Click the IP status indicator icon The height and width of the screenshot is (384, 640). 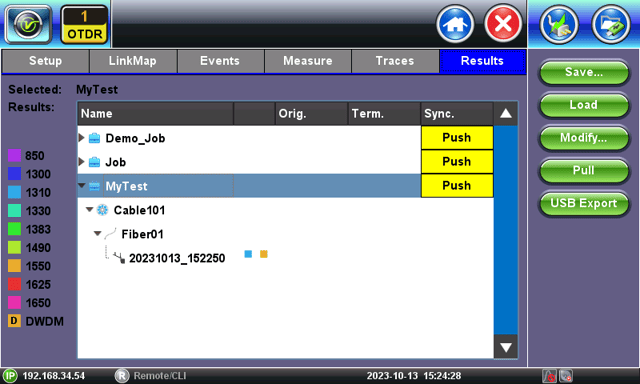[x=10, y=375]
